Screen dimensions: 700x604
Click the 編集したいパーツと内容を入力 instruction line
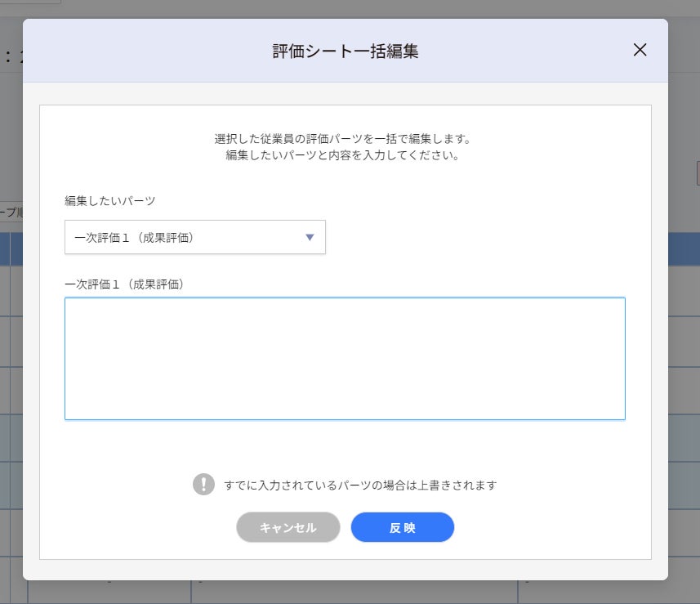click(x=342, y=154)
